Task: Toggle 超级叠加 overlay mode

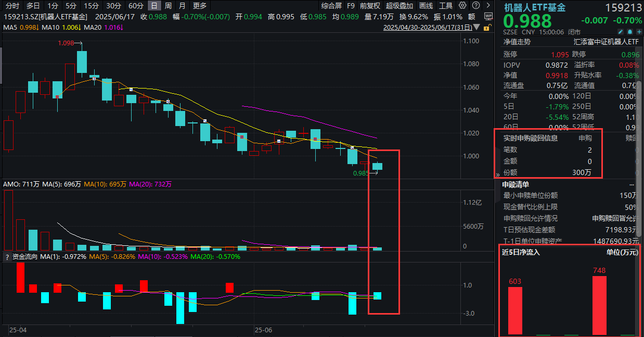Action: (400, 6)
